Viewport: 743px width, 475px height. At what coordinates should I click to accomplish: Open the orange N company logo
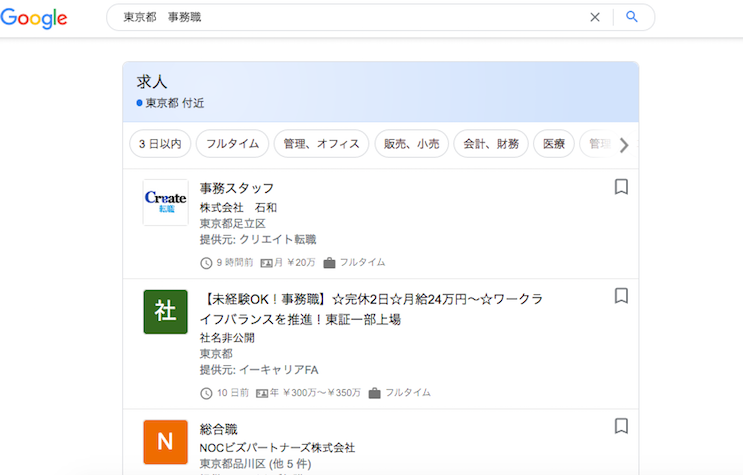[x=165, y=442]
